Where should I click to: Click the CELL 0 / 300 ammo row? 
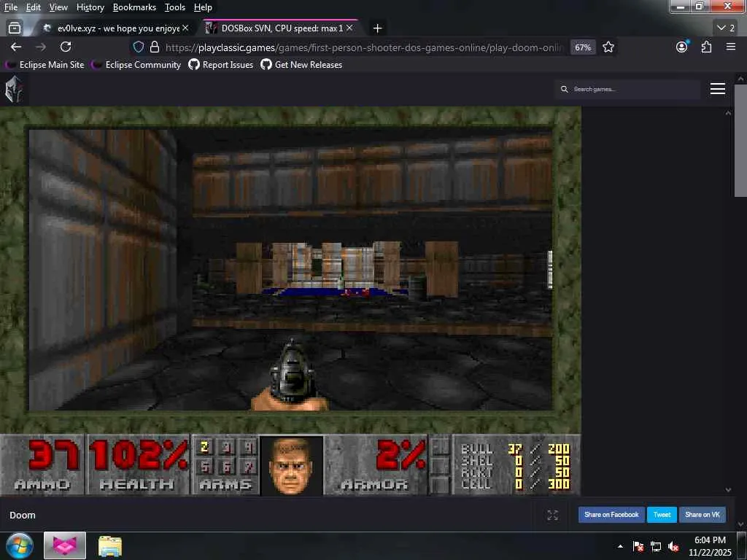click(516, 484)
